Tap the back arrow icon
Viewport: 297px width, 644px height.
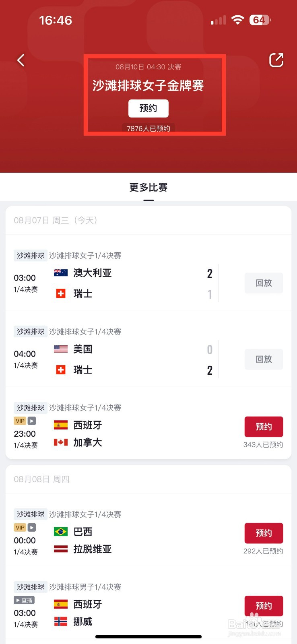21,60
